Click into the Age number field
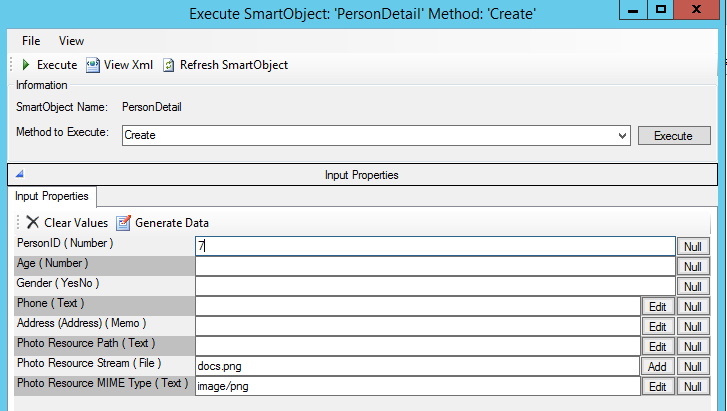Screen dimensions: 727x411 click(x=435, y=266)
